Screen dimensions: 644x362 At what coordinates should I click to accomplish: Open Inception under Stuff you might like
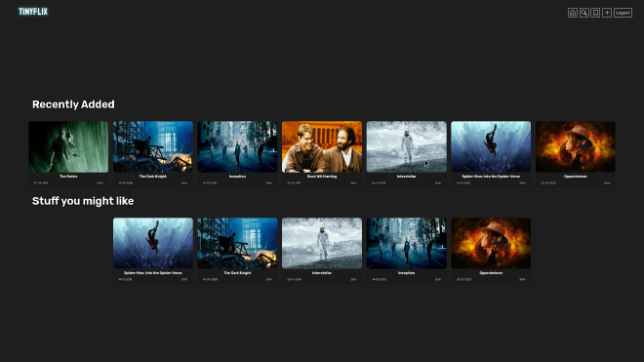click(x=407, y=243)
